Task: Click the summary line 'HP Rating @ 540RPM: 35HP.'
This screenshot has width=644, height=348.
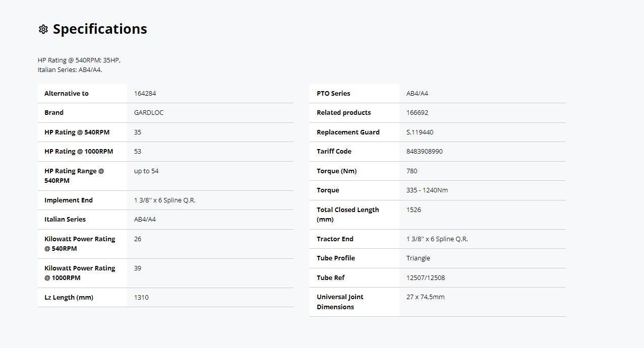Action: tap(79, 60)
